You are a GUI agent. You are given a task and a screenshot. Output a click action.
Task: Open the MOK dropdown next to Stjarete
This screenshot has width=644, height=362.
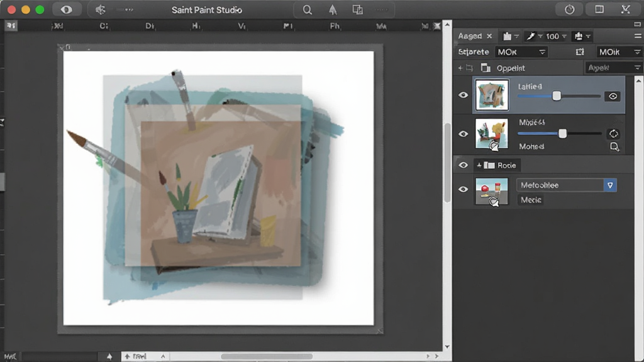point(521,52)
